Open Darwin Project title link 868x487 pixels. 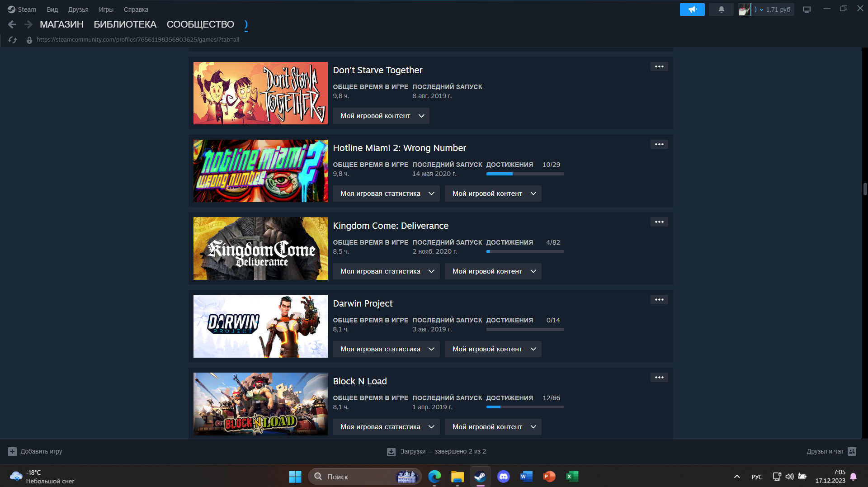coord(363,303)
